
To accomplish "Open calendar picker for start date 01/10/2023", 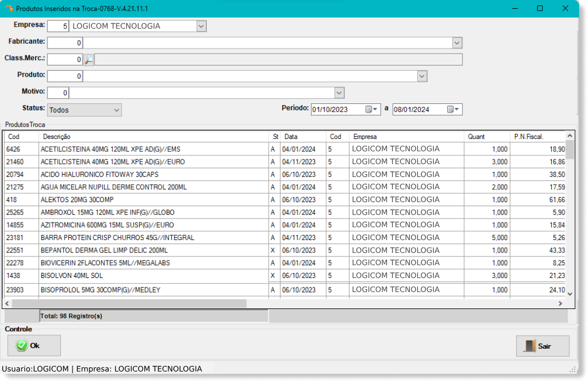I will (x=372, y=109).
